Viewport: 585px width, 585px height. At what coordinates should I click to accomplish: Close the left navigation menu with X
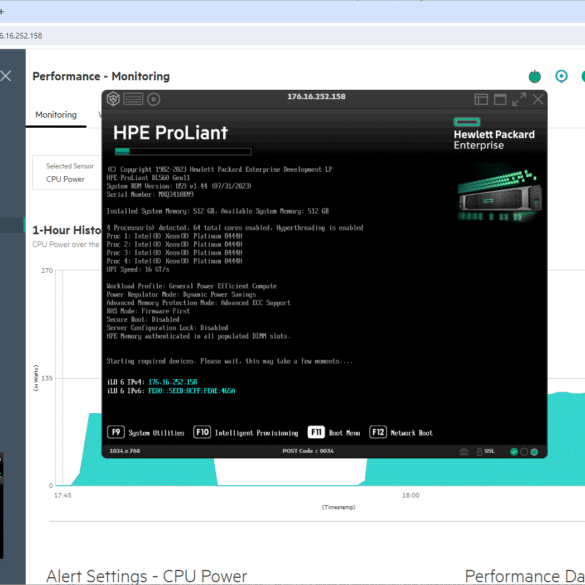pos(6,76)
